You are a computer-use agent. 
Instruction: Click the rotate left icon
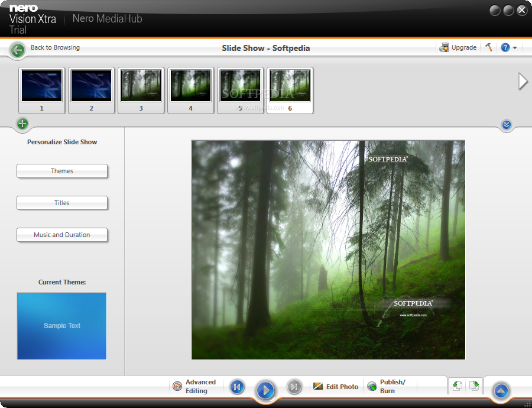pos(458,386)
